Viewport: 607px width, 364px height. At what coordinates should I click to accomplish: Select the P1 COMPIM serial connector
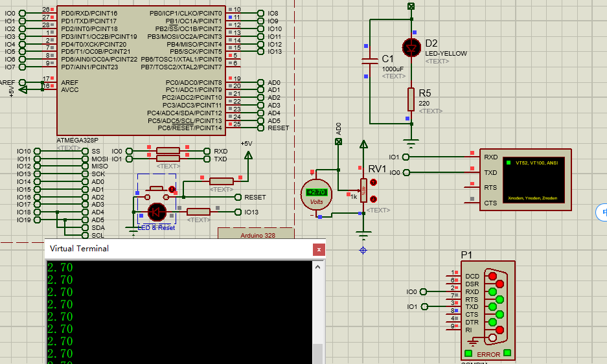488,310
